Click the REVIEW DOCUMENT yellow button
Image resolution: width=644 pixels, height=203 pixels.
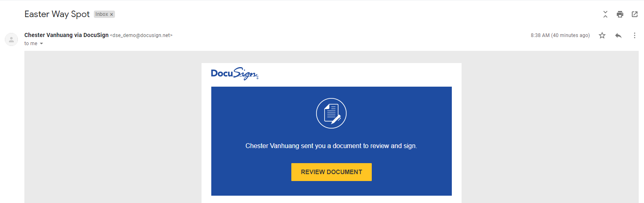[332, 172]
